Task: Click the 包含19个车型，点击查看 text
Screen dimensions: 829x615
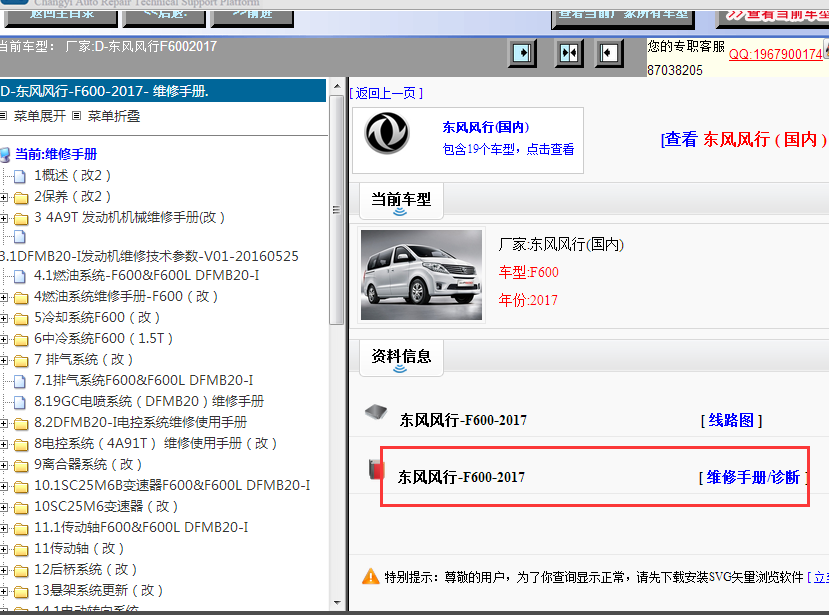Action: 508,150
